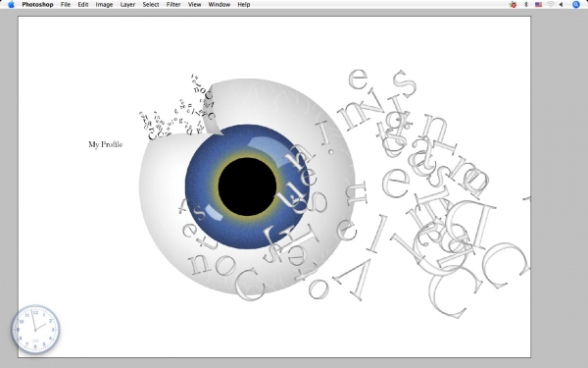
Task: Click the red ladybug menu bar icon
Action: (513, 5)
